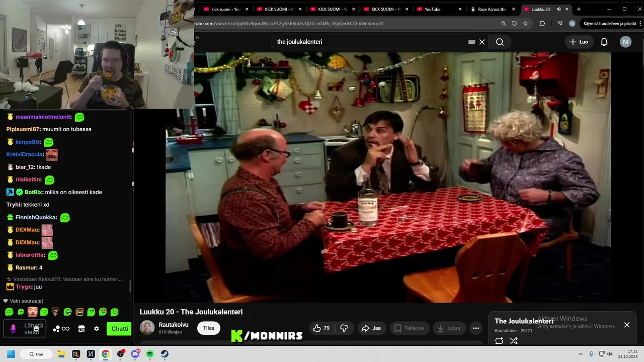Open YouTube notifications bell
Image resolution: width=644 pixels, height=362 pixels.
pyautogui.click(x=604, y=42)
